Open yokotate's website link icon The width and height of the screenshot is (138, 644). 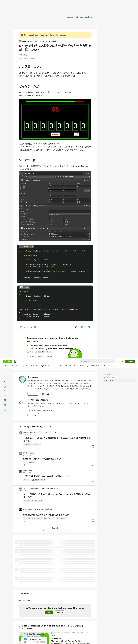point(43,394)
